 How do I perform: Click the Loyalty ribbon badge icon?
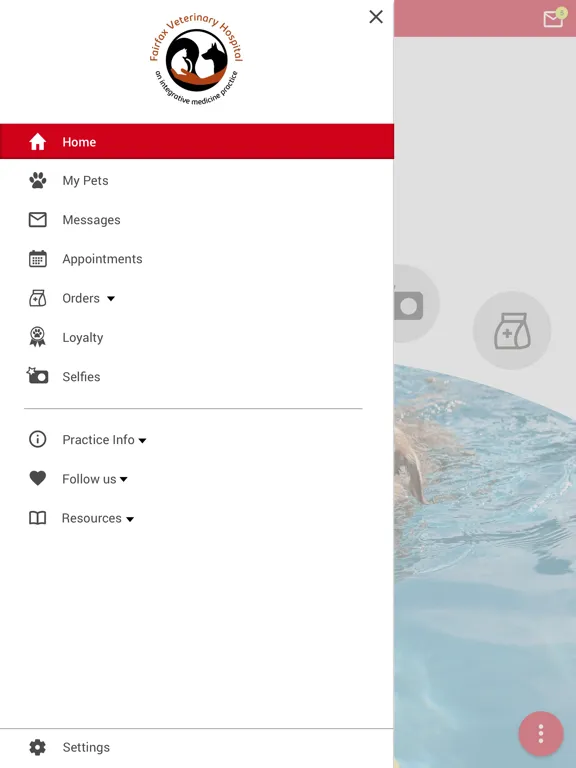[x=38, y=337]
